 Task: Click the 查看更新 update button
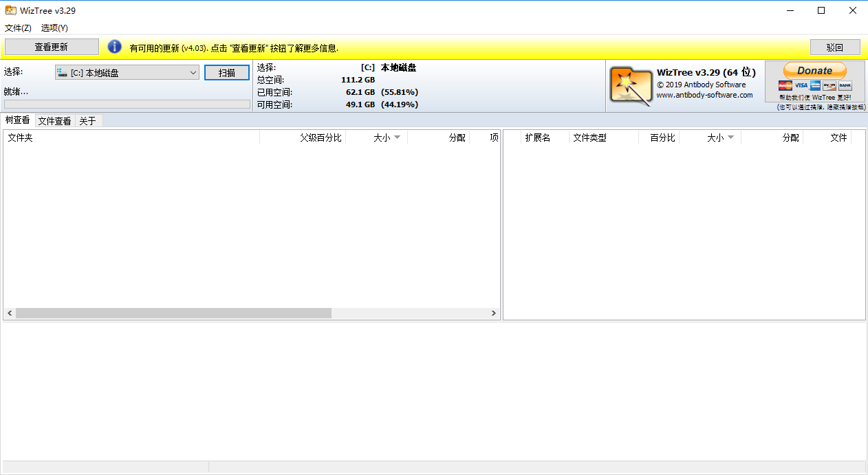point(52,46)
